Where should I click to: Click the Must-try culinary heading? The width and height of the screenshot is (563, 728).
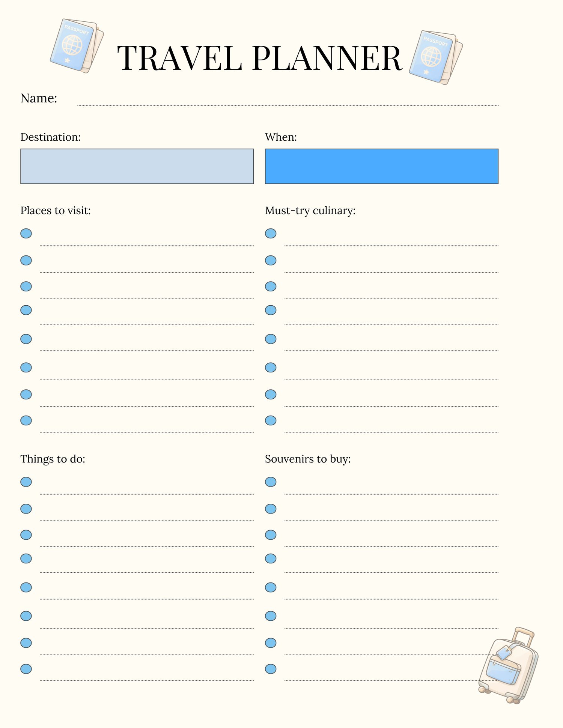click(x=310, y=210)
